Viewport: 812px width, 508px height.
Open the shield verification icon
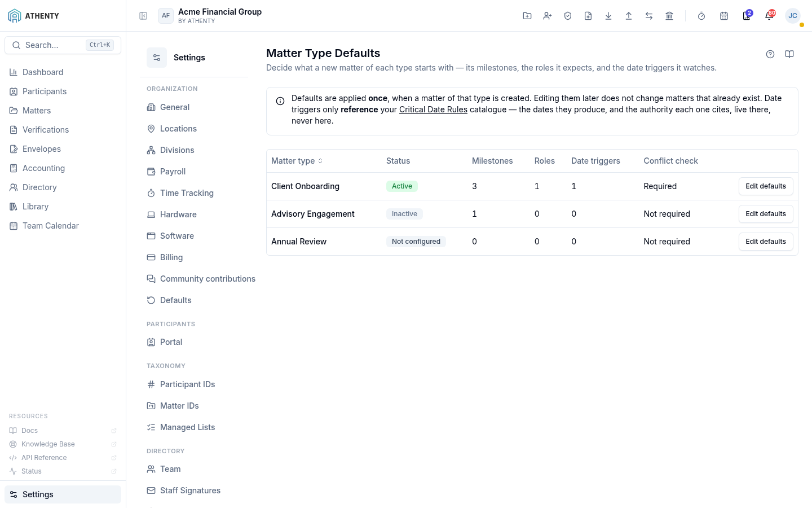tap(568, 16)
